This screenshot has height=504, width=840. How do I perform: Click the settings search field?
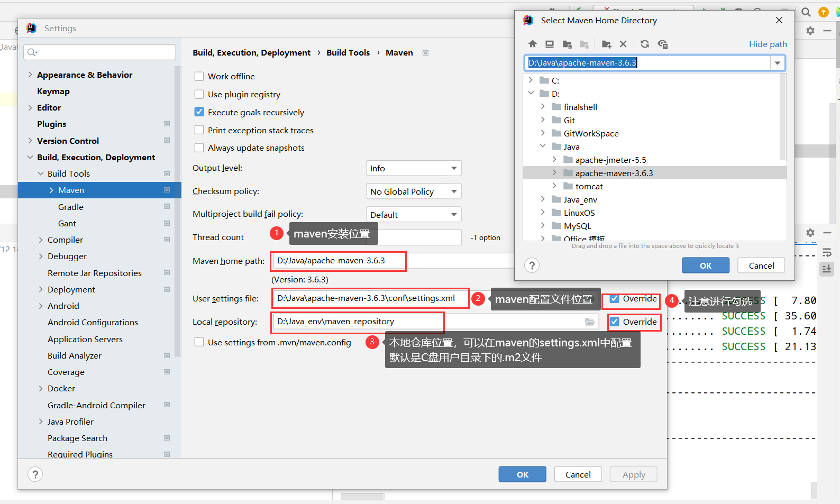point(99,52)
